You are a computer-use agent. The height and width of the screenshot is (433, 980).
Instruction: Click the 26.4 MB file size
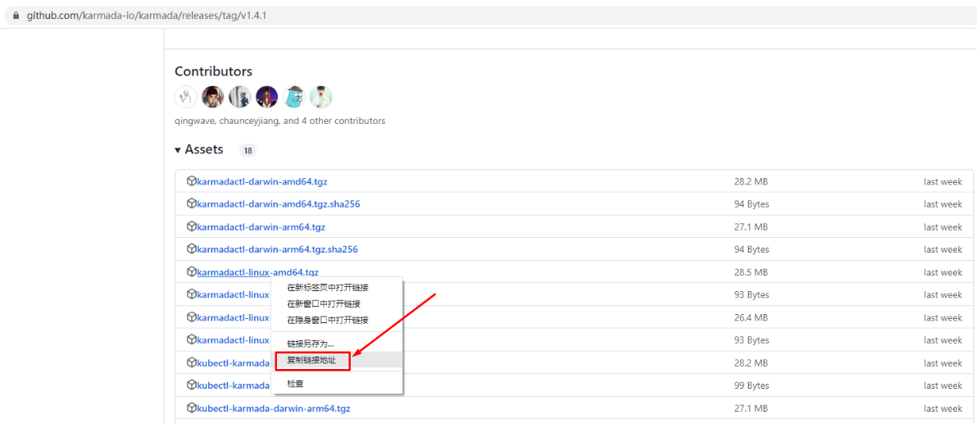pos(751,317)
